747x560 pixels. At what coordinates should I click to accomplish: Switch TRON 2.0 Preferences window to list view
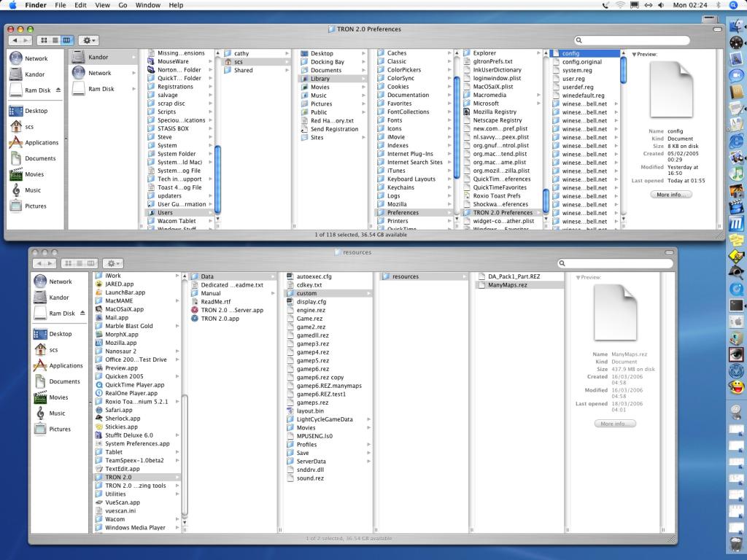tap(56, 41)
